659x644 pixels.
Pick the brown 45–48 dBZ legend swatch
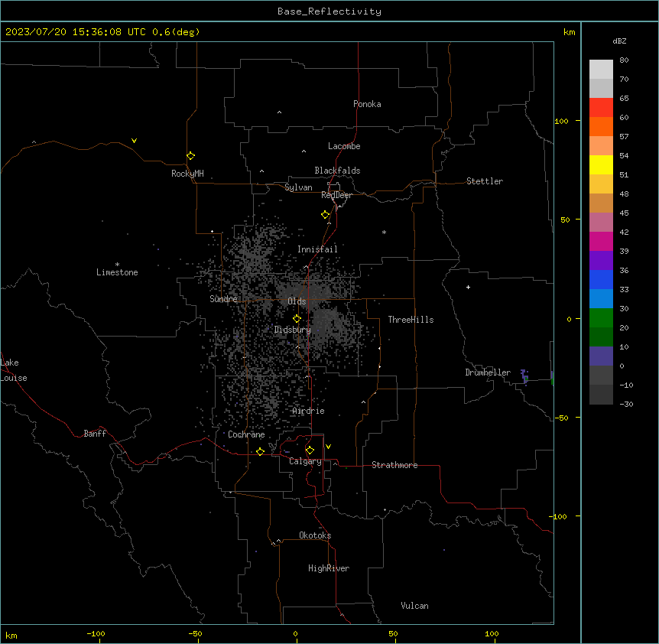[x=601, y=203]
